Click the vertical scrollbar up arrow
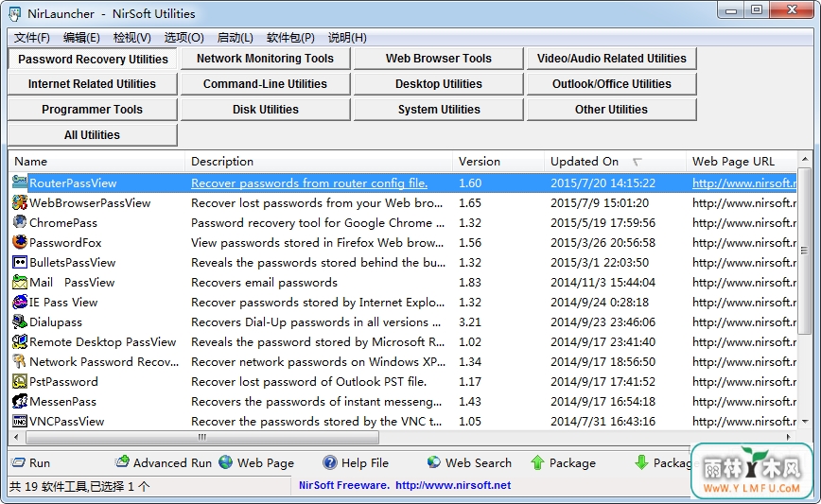The width and height of the screenshot is (821, 504). tap(805, 158)
